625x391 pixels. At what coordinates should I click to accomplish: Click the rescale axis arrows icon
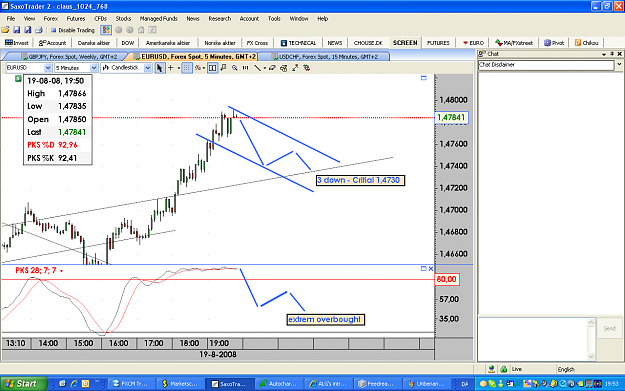click(x=295, y=68)
